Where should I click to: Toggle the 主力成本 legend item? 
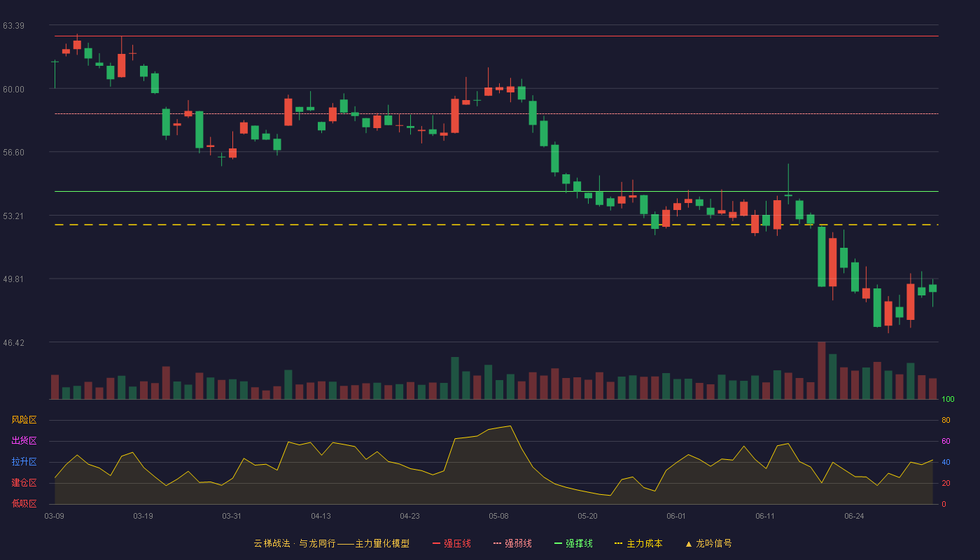638,543
